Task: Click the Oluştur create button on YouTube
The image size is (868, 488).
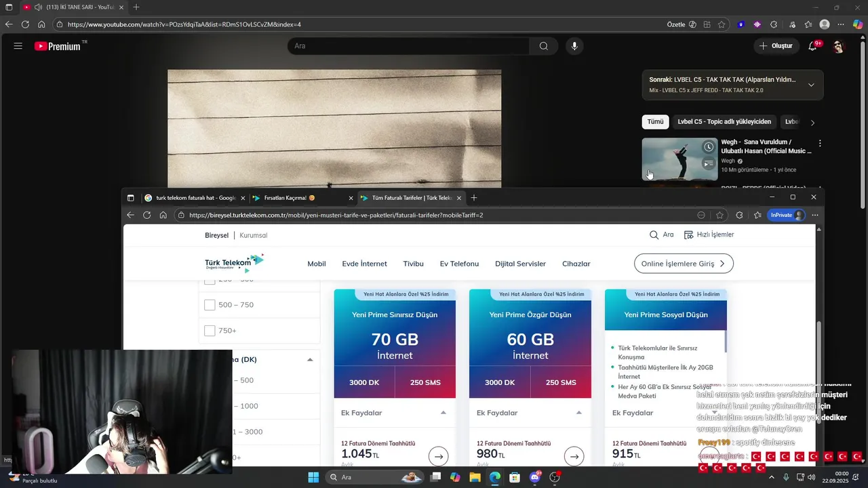Action: 776,46
